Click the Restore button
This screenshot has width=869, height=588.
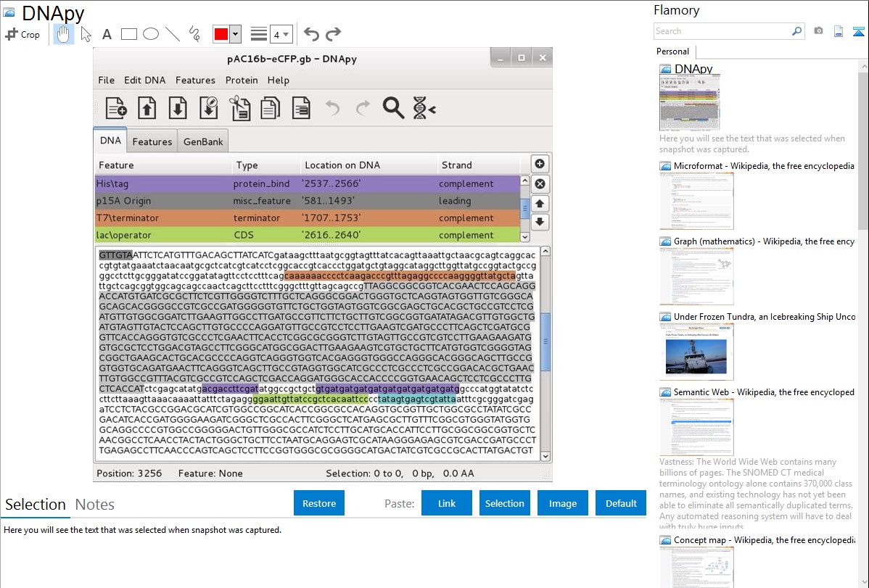coord(319,503)
